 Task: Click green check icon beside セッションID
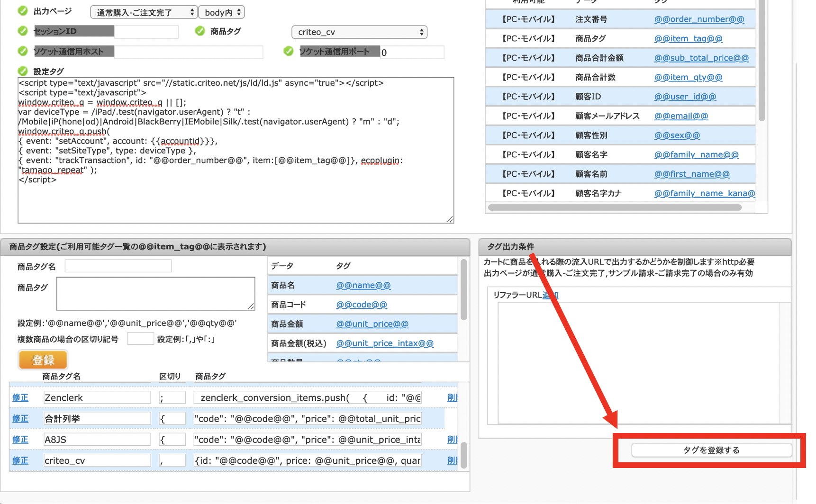coord(23,31)
